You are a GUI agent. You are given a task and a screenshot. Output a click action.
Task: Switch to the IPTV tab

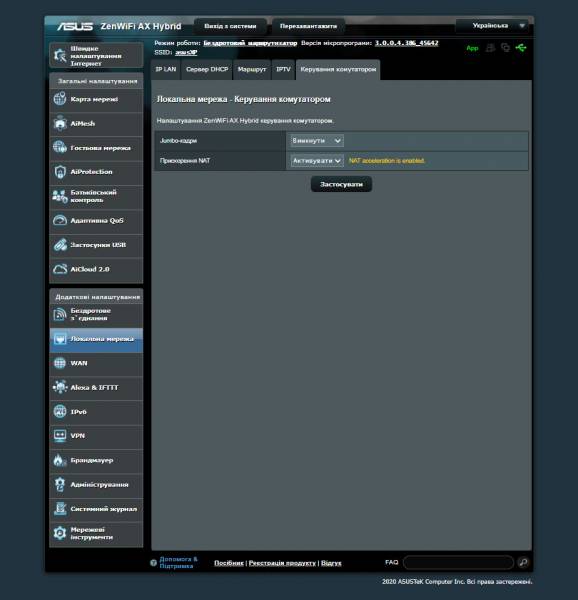click(283, 69)
